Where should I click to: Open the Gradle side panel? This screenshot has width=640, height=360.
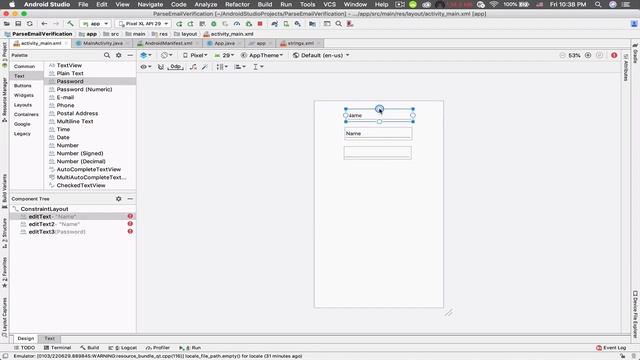(x=635, y=53)
